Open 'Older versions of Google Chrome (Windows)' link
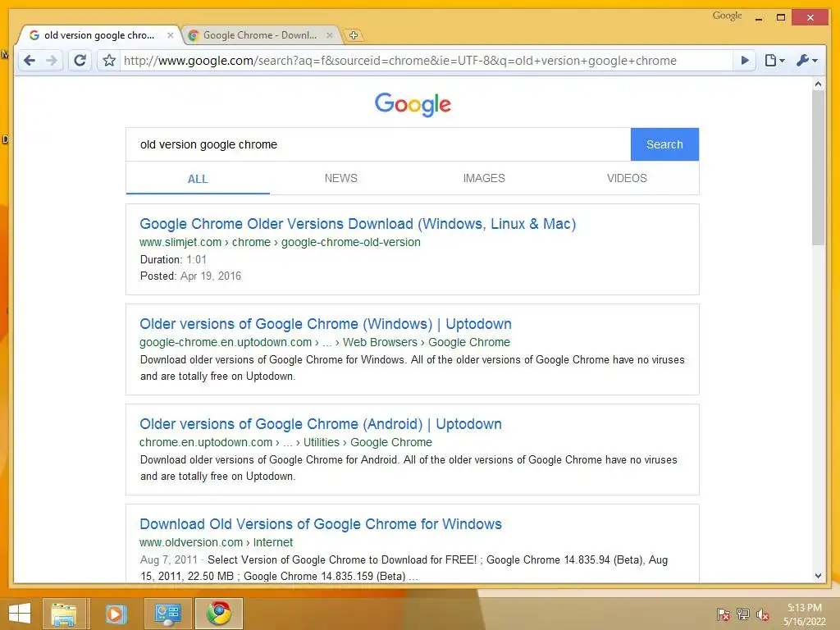 [x=326, y=324]
